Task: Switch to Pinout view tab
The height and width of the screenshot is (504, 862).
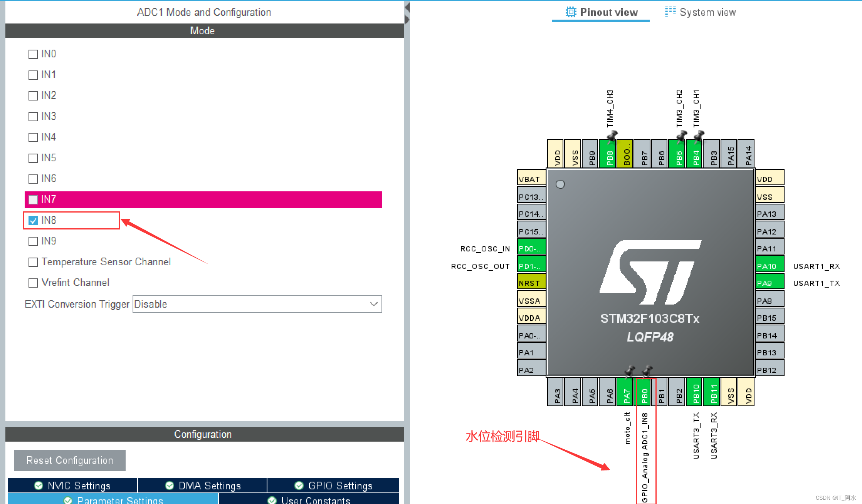Action: pos(601,12)
